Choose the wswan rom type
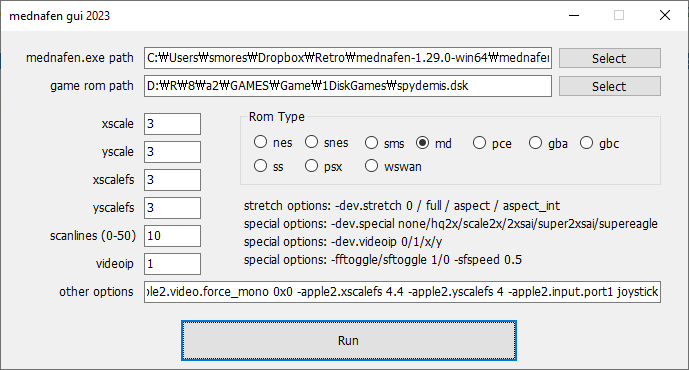Viewport: 689px width, 370px height. [x=371, y=166]
